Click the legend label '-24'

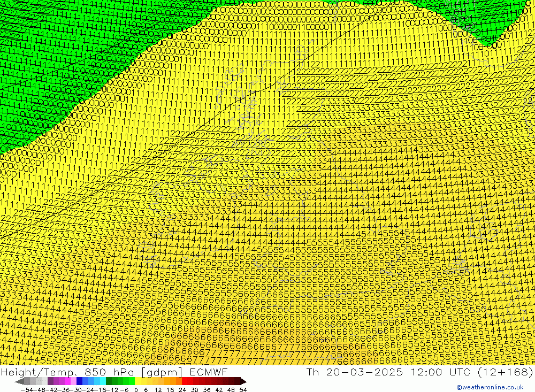pyautogui.click(x=89, y=390)
